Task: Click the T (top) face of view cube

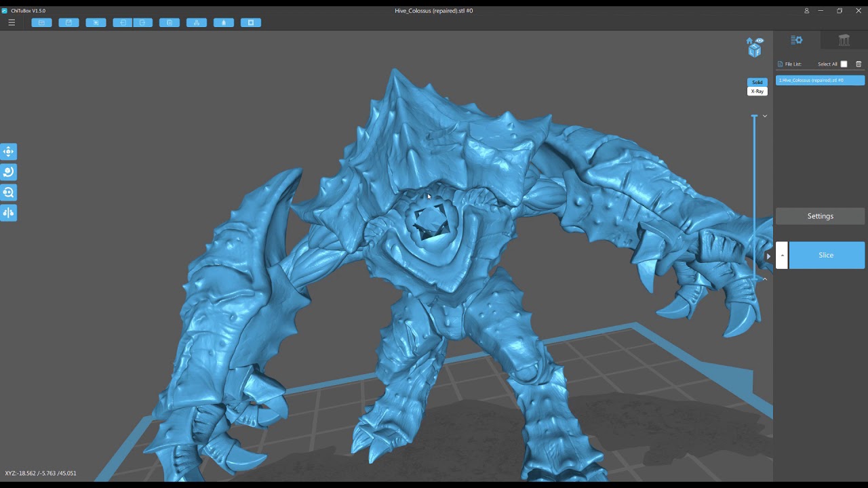Action: (755, 46)
